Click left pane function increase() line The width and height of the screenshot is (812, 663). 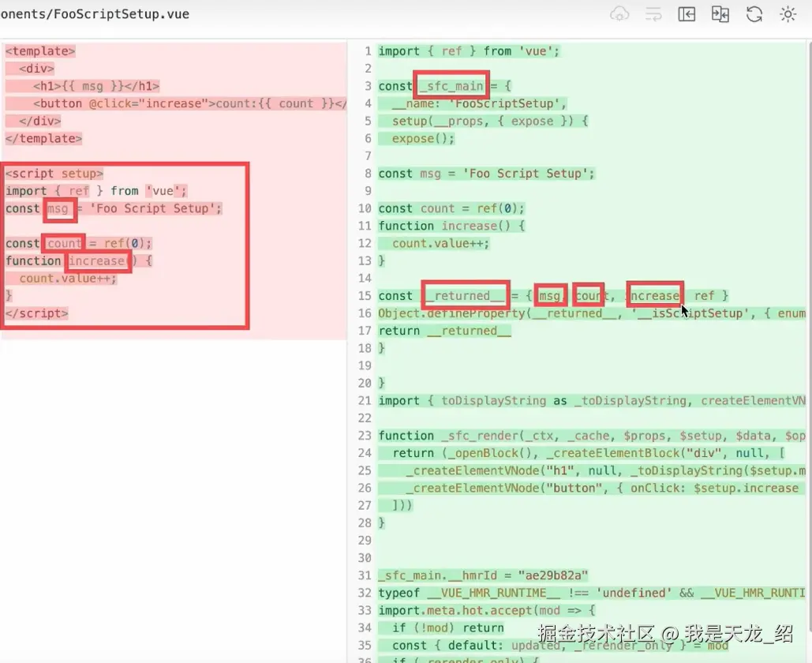point(79,261)
